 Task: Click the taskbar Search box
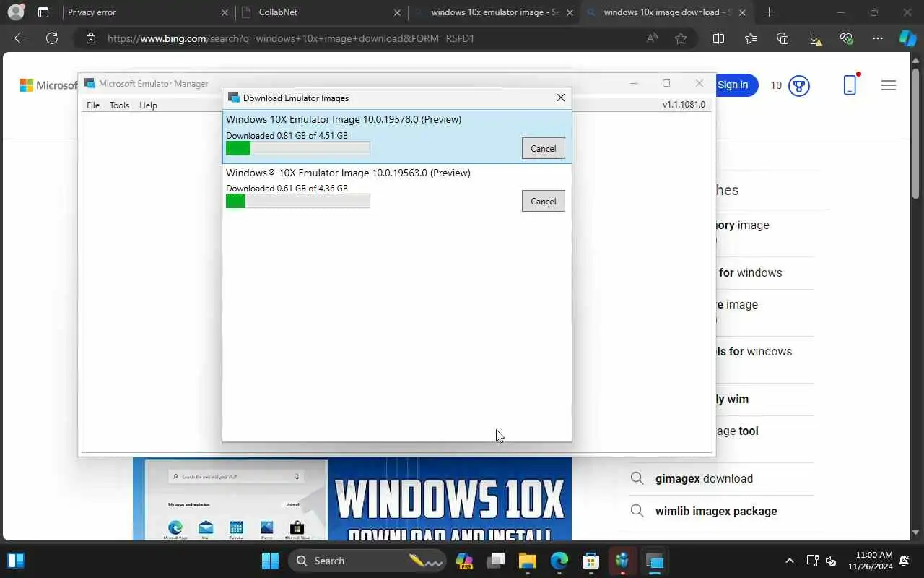pos(367,561)
